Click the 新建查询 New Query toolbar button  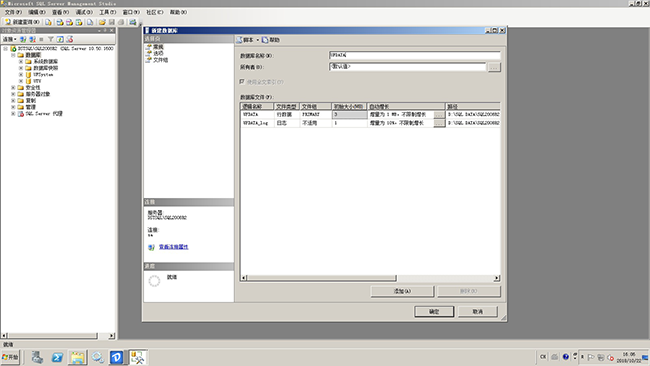point(22,22)
